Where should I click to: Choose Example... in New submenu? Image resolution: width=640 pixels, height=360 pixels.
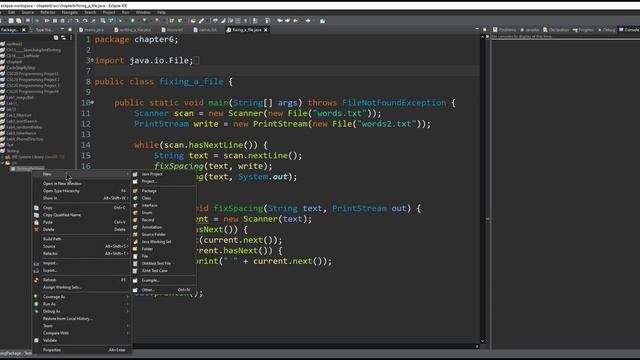click(x=164, y=280)
